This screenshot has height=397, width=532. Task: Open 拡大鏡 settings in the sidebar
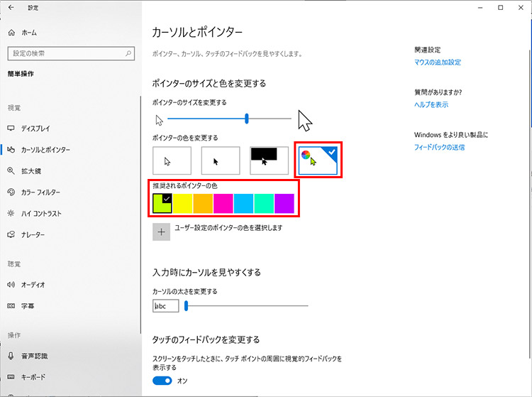31,171
